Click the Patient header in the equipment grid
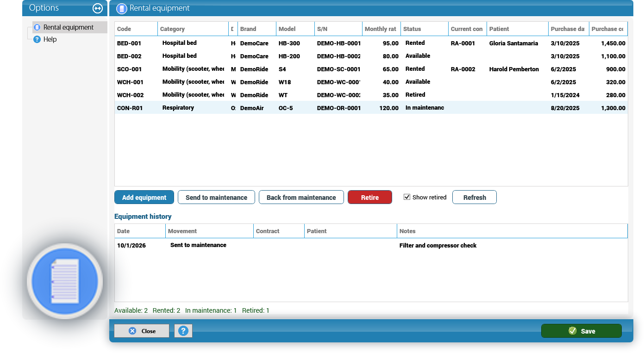This screenshot has height=353, width=644. (x=518, y=29)
